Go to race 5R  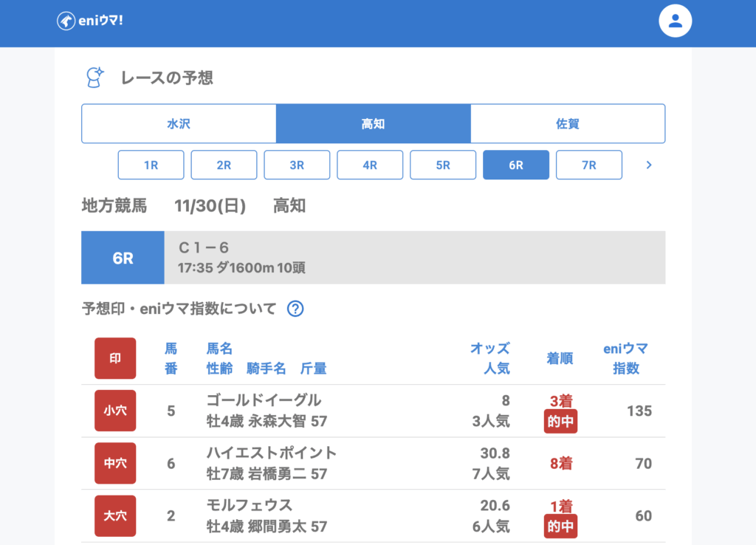click(x=443, y=165)
